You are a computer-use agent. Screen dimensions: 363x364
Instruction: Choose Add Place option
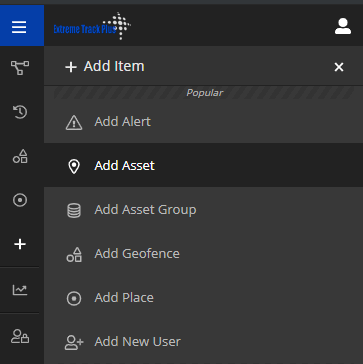[203, 298]
